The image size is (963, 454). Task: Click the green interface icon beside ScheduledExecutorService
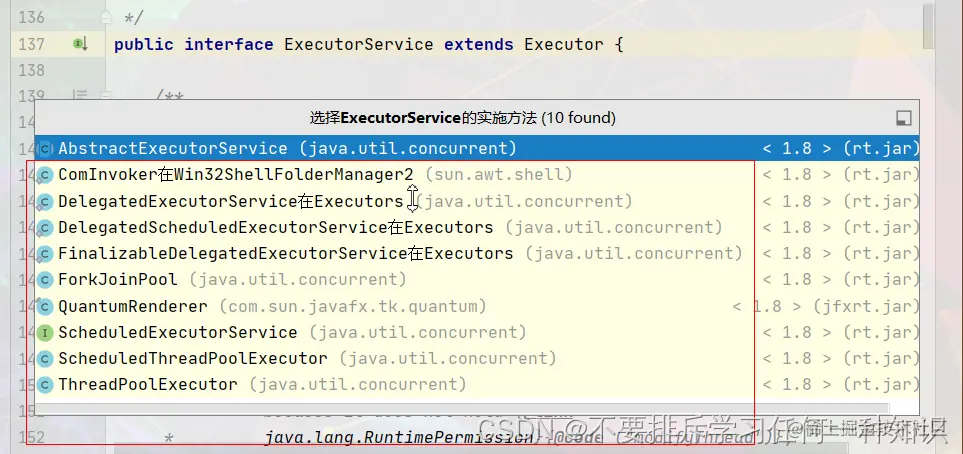coord(45,334)
